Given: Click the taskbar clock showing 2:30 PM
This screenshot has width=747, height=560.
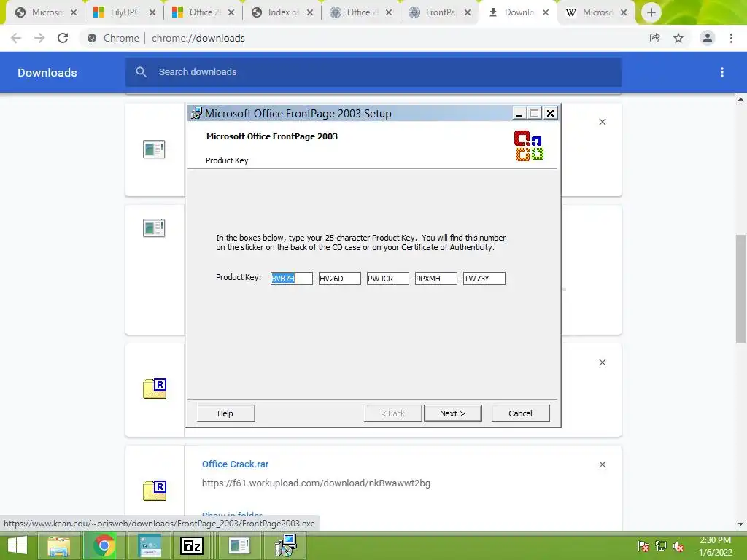Looking at the screenshot, I should click(x=715, y=546).
